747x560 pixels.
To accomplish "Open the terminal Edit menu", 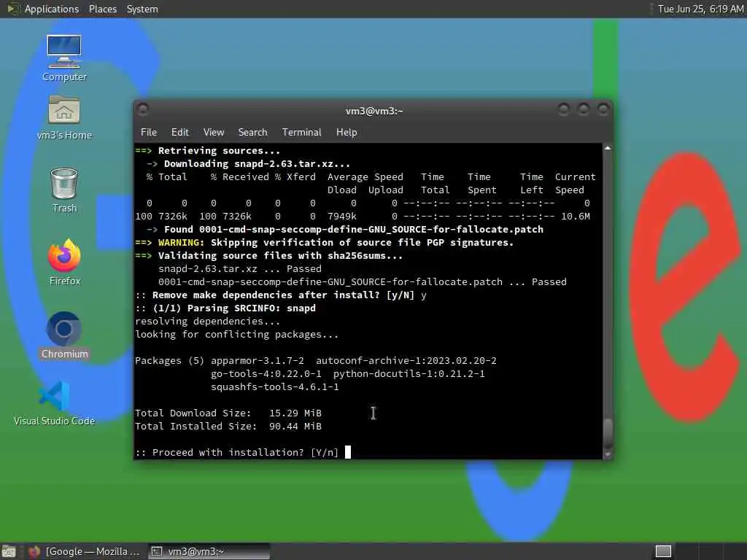I will [x=179, y=133].
